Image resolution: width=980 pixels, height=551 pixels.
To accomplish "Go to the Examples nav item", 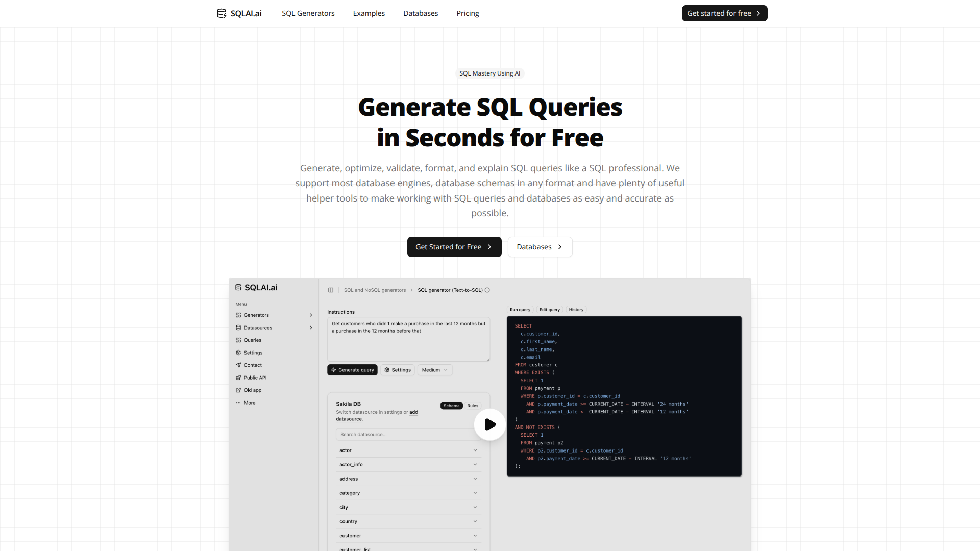I will (x=369, y=13).
